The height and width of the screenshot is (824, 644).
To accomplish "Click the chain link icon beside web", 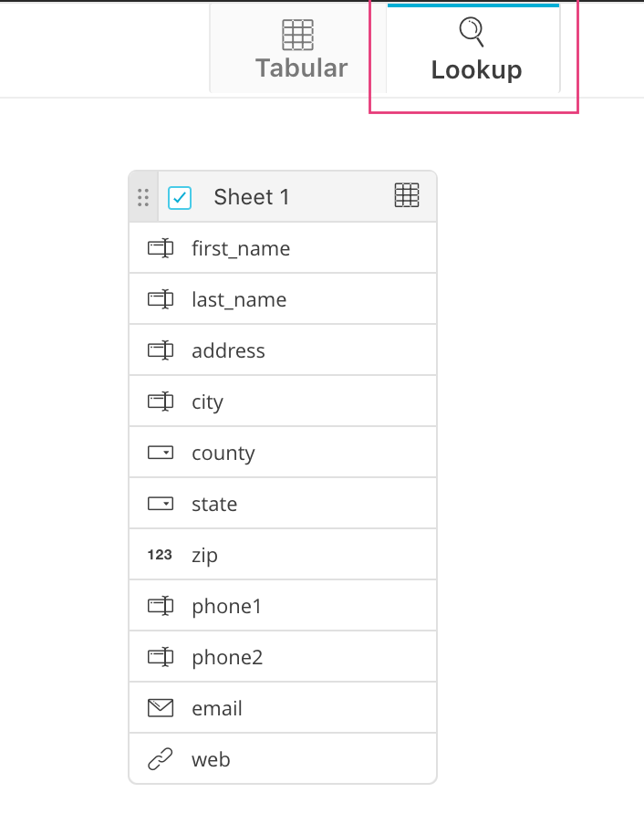I will pyautogui.click(x=161, y=759).
